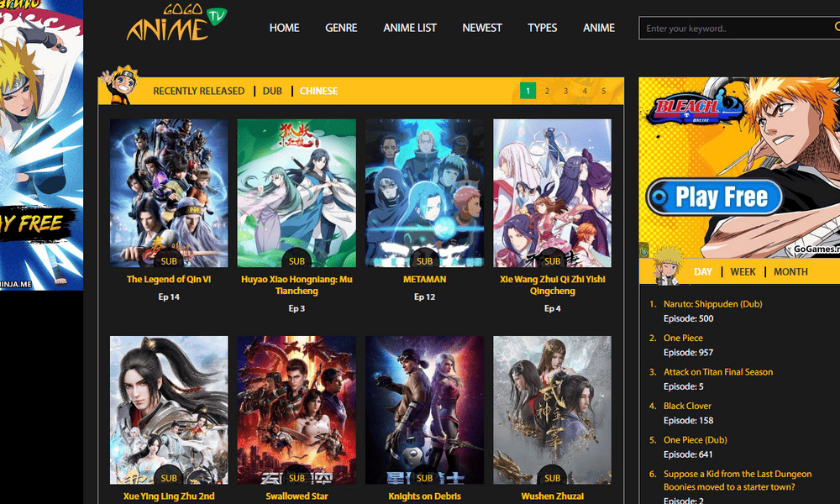Screen dimensions: 840x504
Task: Open the METAMAN poster thumbnail
Action: coord(424,193)
